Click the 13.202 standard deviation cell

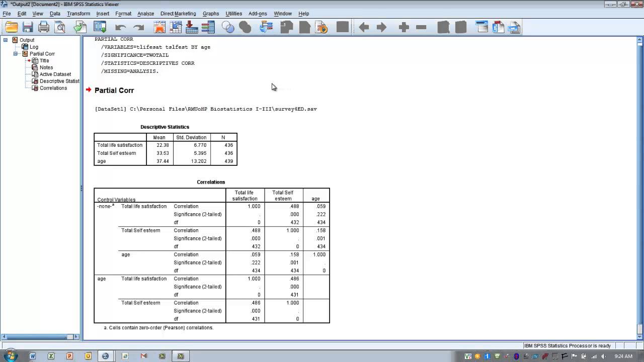point(200,161)
